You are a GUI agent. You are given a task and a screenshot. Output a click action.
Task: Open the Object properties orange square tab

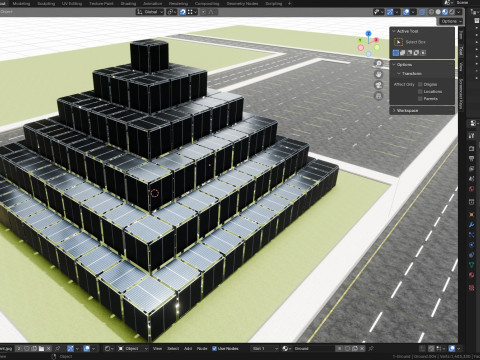pos(472,214)
